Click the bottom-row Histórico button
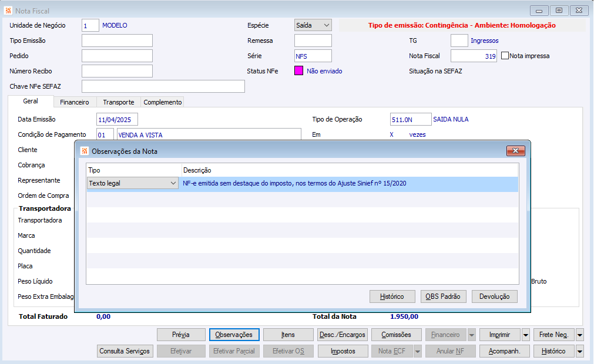This screenshot has width=594, height=364. (554, 351)
